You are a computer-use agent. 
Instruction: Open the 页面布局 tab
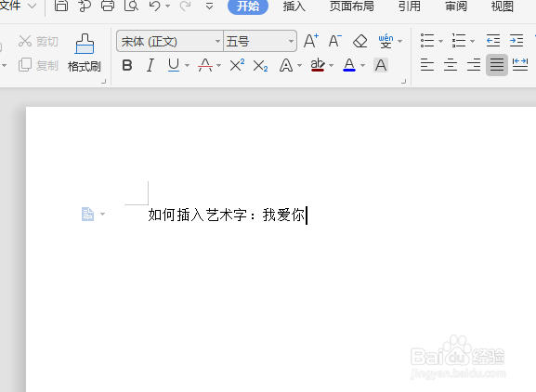pos(351,7)
